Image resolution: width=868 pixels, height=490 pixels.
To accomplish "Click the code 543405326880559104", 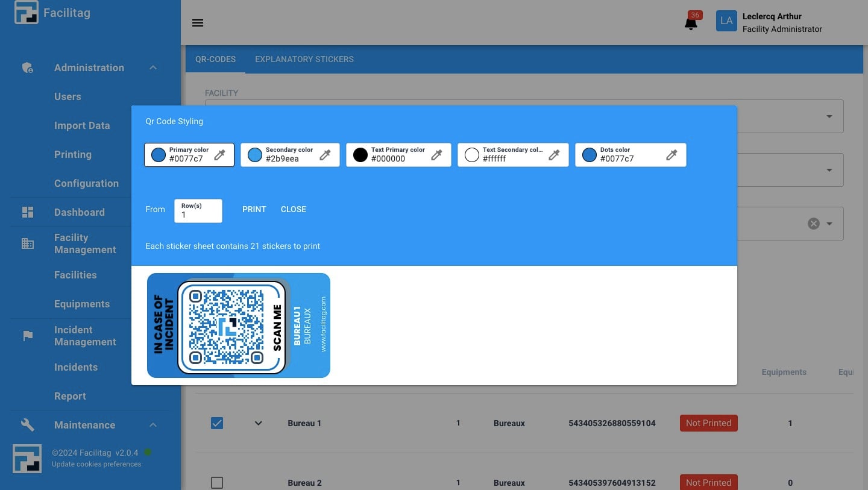I will [x=612, y=423].
